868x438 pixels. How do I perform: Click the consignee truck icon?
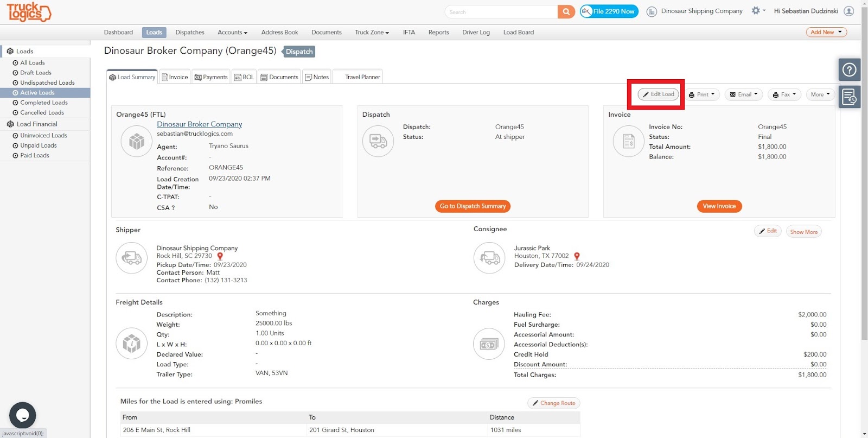point(489,258)
